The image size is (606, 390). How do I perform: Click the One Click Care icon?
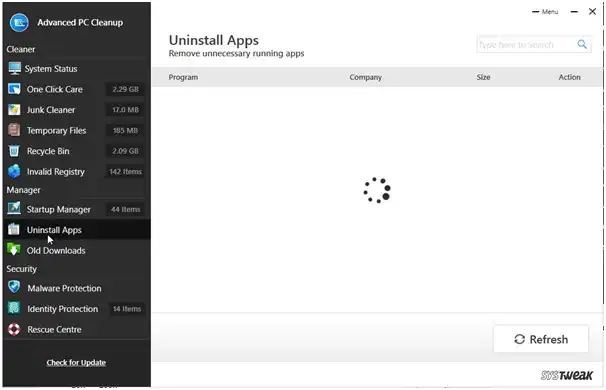tap(14, 89)
